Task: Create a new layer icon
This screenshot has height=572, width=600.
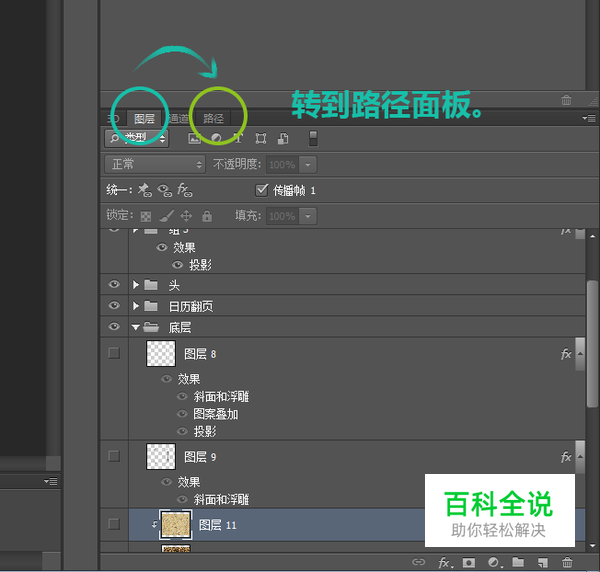Action: (x=543, y=562)
